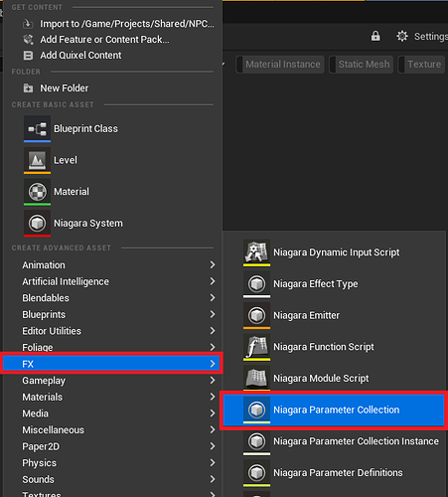Expand the Blendables submenu arrow
Viewport: 448px width, 497px height.
213,298
